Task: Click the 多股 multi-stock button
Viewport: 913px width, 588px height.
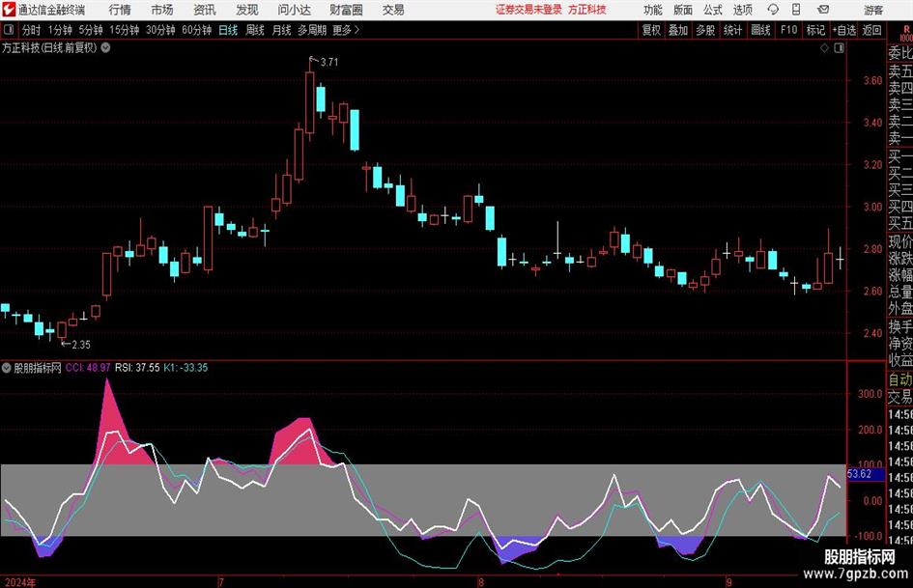Action: [705, 30]
